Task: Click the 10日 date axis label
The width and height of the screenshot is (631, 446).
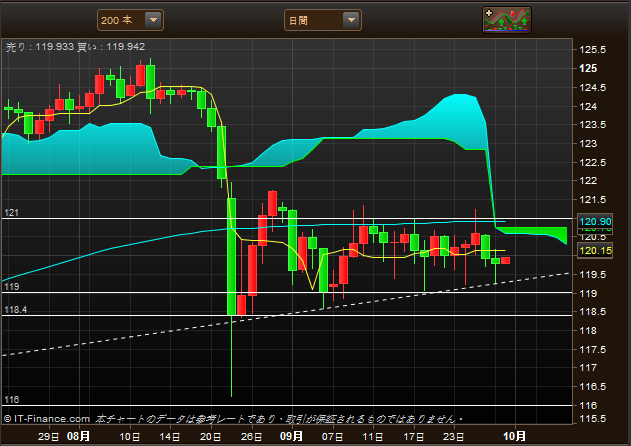Action: click(x=130, y=436)
